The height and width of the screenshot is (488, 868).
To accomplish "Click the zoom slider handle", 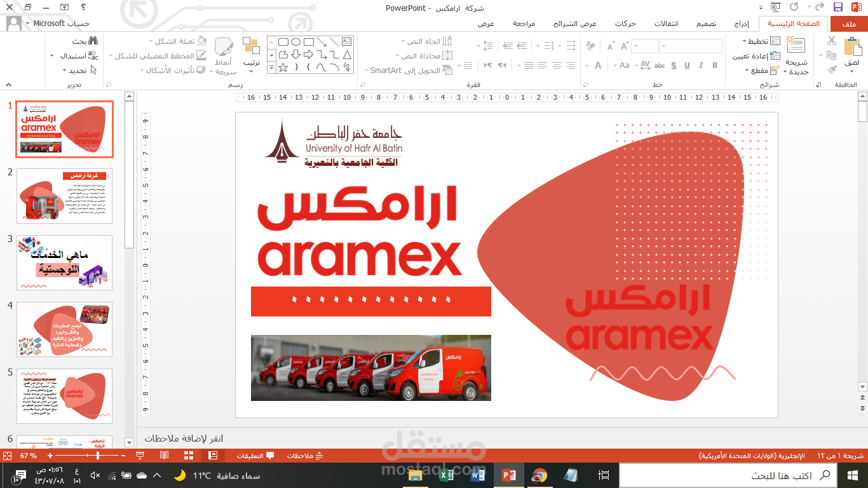I will (99, 456).
